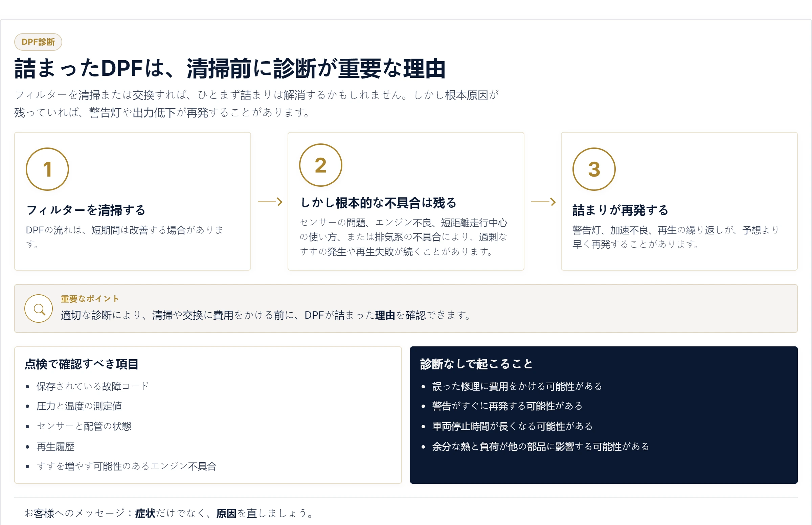Click the numbered circle 2 icon
Screen dimensions: 812x525
point(321,165)
